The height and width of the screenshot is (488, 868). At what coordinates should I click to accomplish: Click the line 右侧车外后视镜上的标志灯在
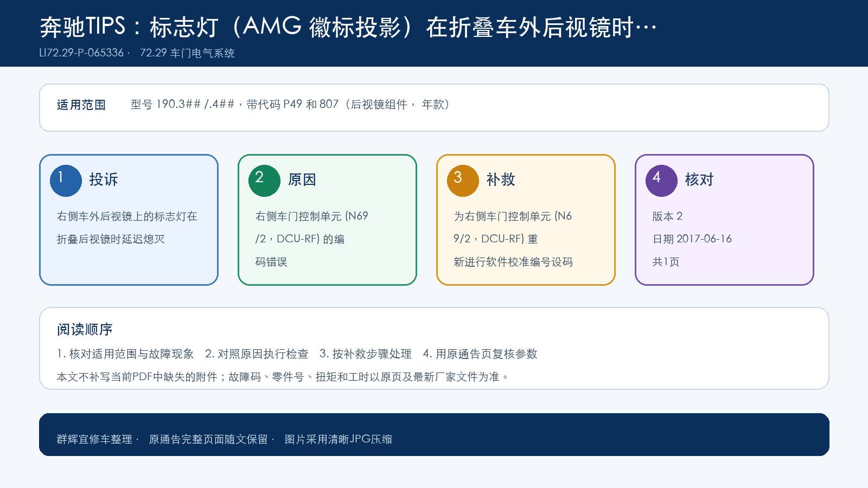point(127,216)
